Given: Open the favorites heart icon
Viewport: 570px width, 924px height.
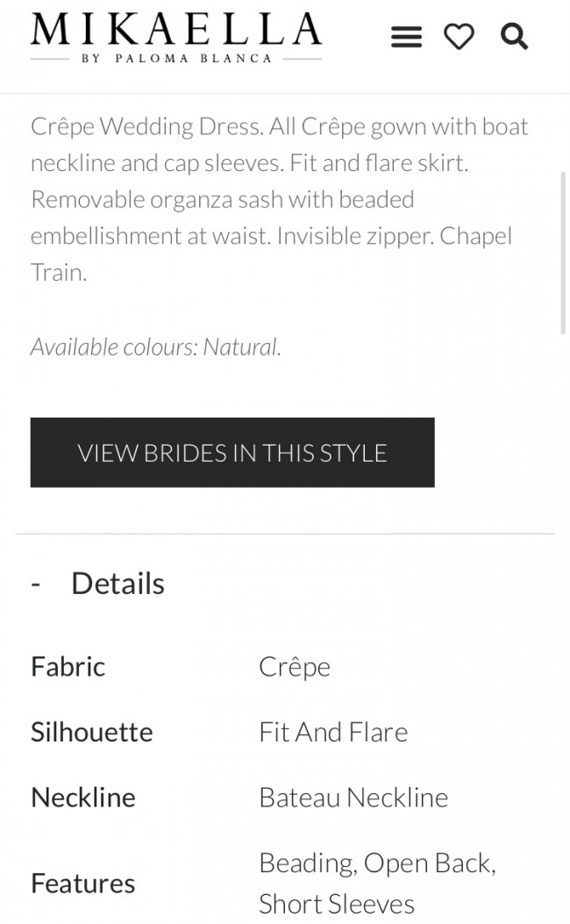Looking at the screenshot, I should (x=460, y=36).
